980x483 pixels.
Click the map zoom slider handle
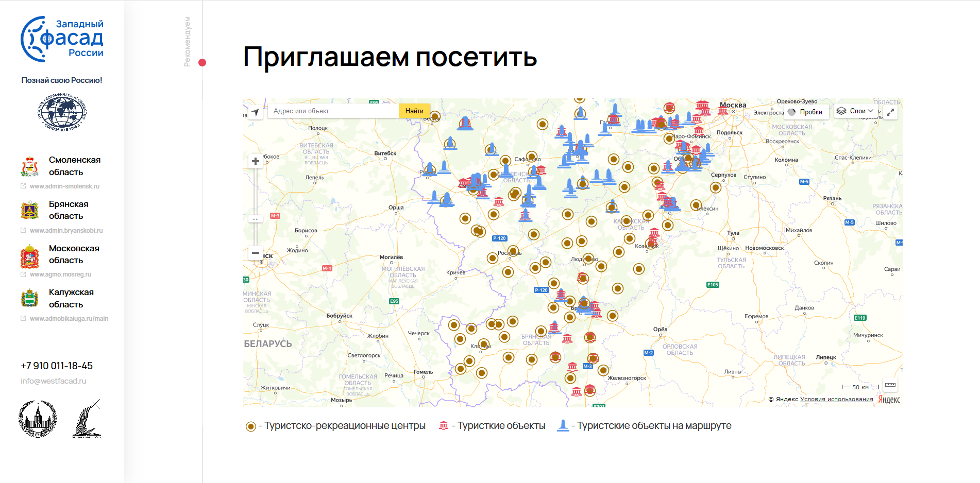coord(255,218)
